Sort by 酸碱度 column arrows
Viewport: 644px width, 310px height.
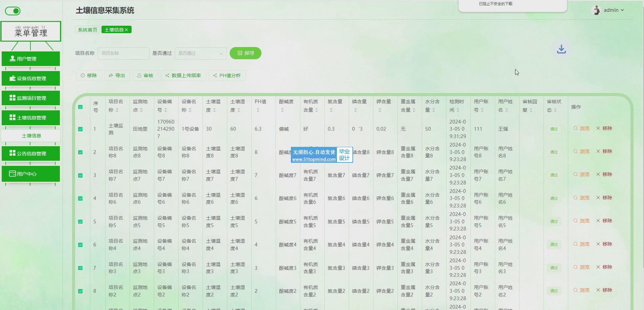(282, 110)
